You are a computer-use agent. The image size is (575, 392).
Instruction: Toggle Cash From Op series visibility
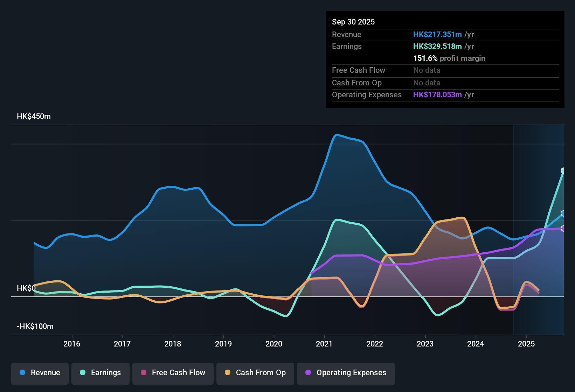pyautogui.click(x=255, y=373)
